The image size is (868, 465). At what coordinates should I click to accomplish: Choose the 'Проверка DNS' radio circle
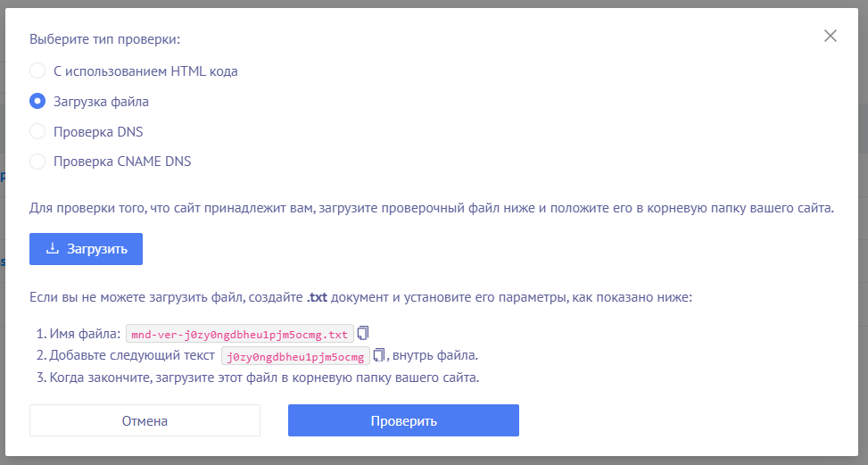point(37,131)
